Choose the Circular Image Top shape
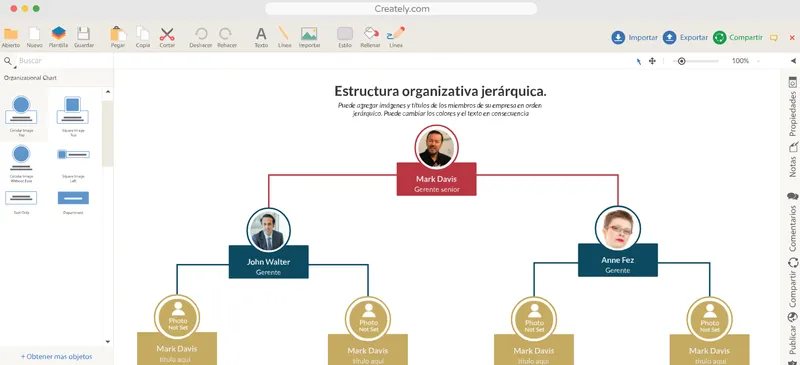The height and width of the screenshot is (365, 800). coord(21,115)
